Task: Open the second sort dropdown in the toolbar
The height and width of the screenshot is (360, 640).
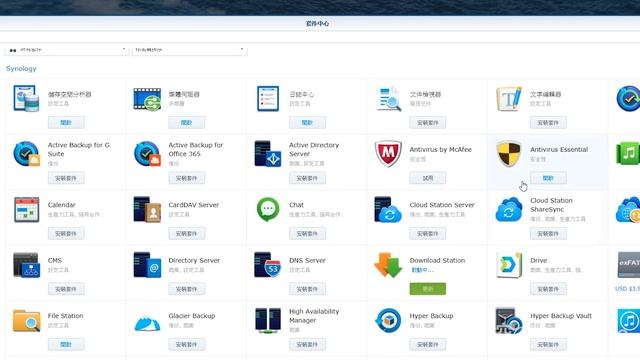Action: tap(189, 50)
